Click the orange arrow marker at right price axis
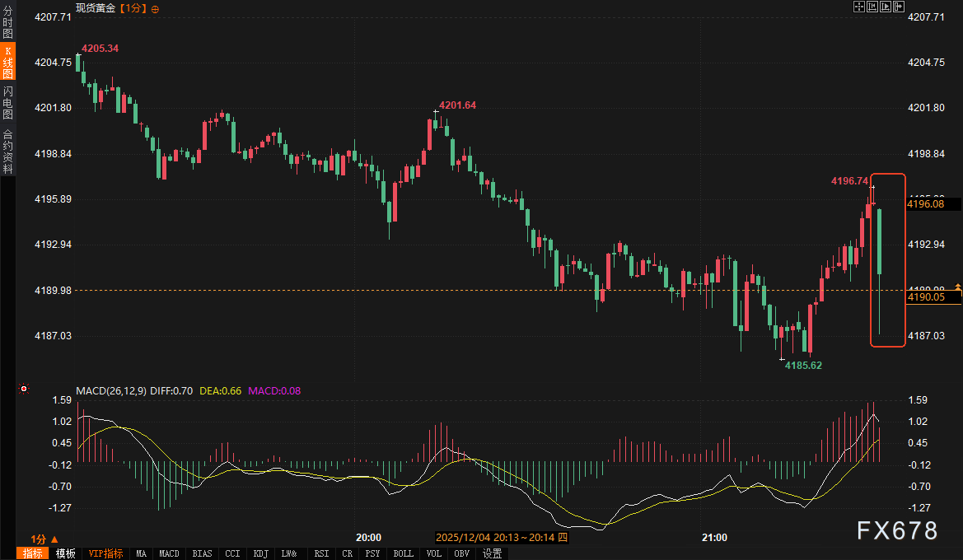Viewport: 963px width, 560px height. coord(958,286)
